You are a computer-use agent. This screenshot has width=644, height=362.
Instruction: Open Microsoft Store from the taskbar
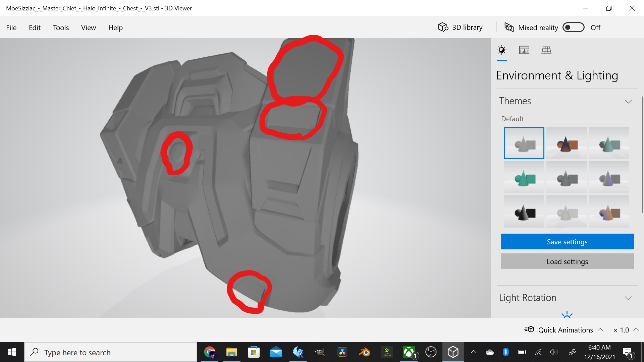coord(254,352)
